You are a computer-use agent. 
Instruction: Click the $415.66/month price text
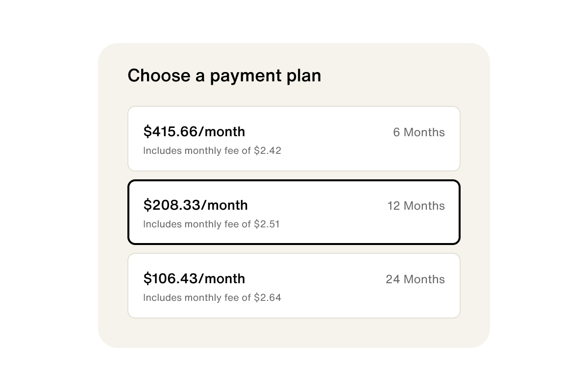(x=194, y=132)
